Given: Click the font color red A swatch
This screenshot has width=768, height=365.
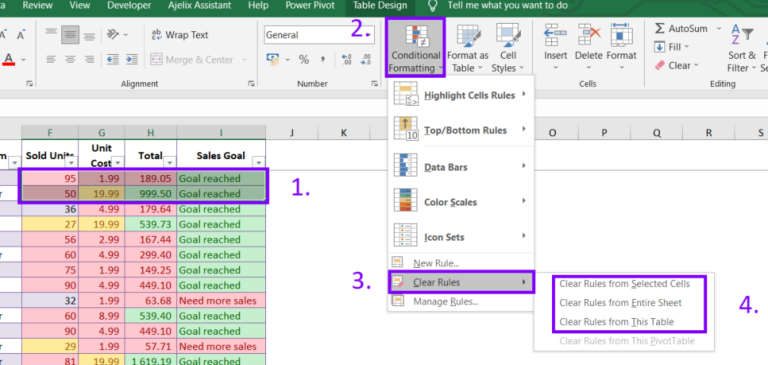Looking at the screenshot, I should tap(8, 60).
